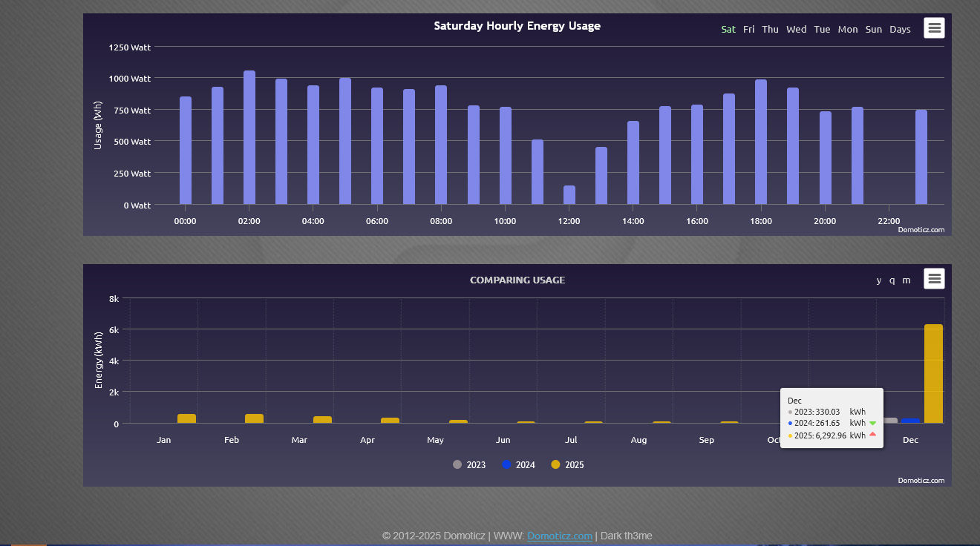Open the hourly usage chart hamburger menu

(934, 28)
